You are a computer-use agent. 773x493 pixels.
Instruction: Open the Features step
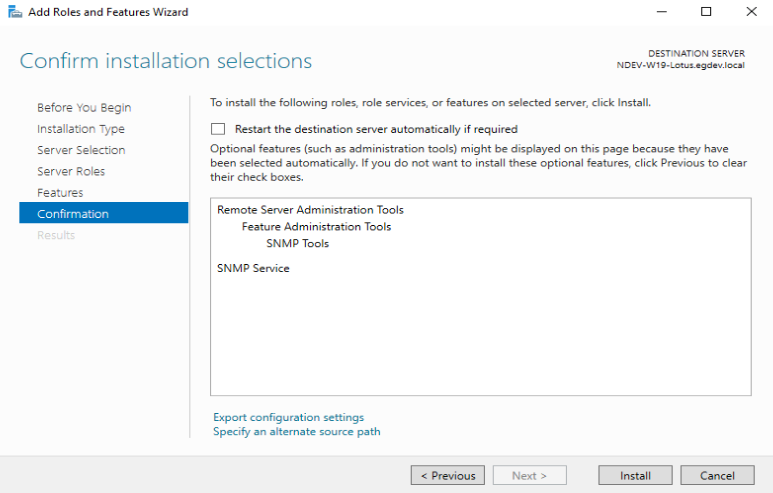pos(60,193)
